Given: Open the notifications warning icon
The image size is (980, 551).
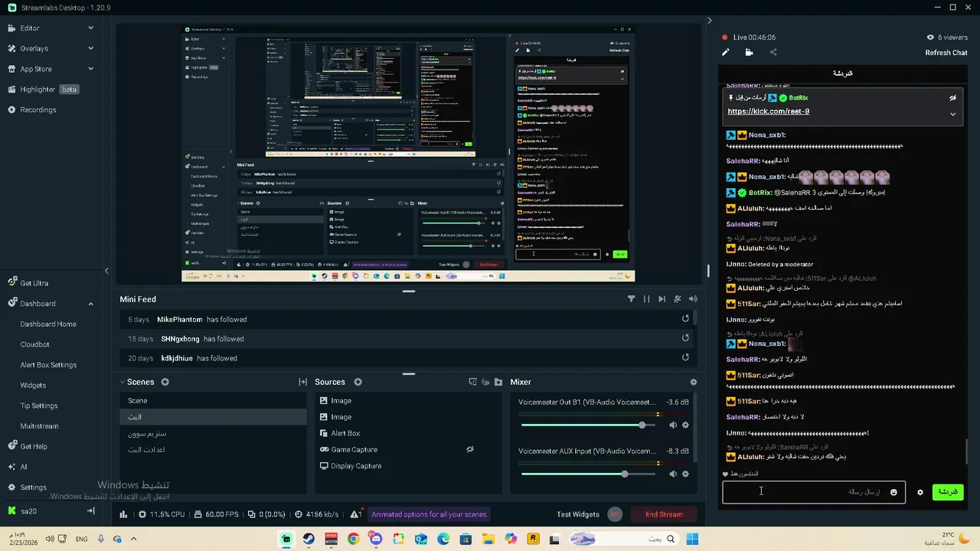Looking at the screenshot, I should coord(356,514).
